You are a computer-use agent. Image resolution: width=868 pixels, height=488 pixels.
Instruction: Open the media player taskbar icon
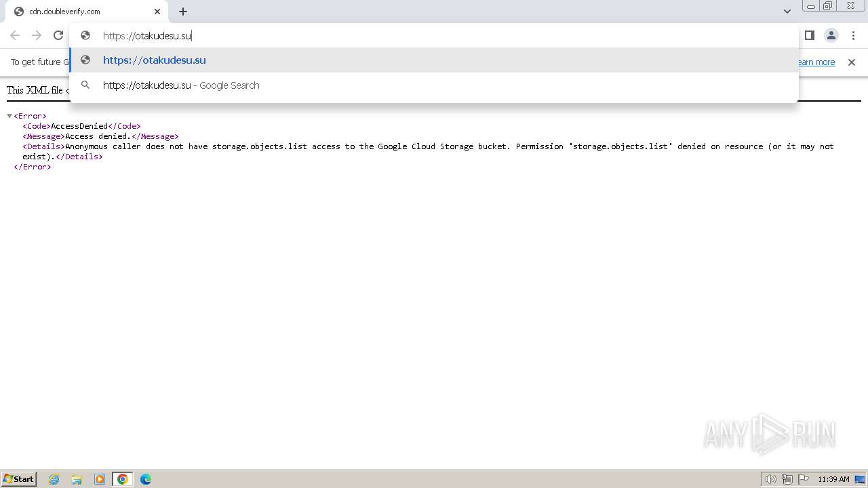(x=100, y=479)
